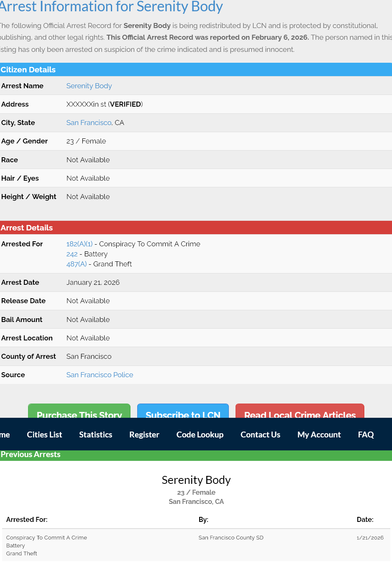The image size is (392, 570).
Task: Open Cities List in navigation bar
Action: tap(44, 435)
